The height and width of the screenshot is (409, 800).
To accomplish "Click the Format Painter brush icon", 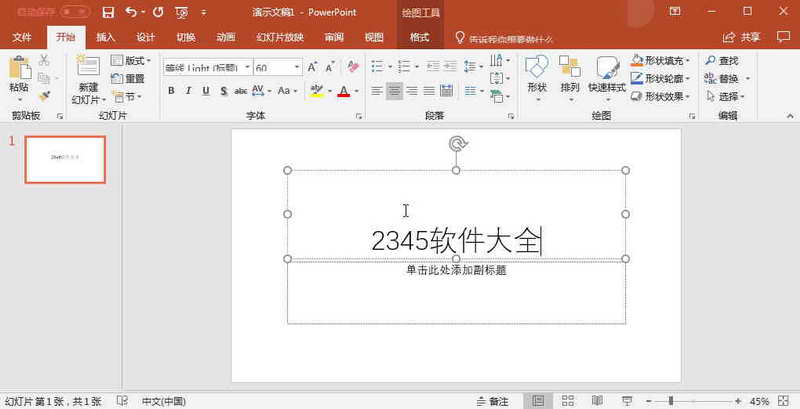I will click(44, 95).
